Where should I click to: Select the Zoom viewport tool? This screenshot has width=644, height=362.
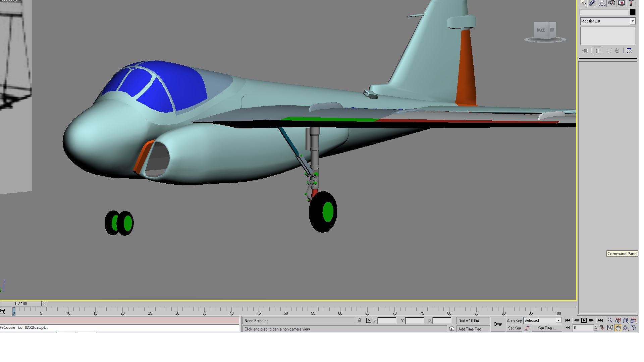pyautogui.click(x=610, y=320)
